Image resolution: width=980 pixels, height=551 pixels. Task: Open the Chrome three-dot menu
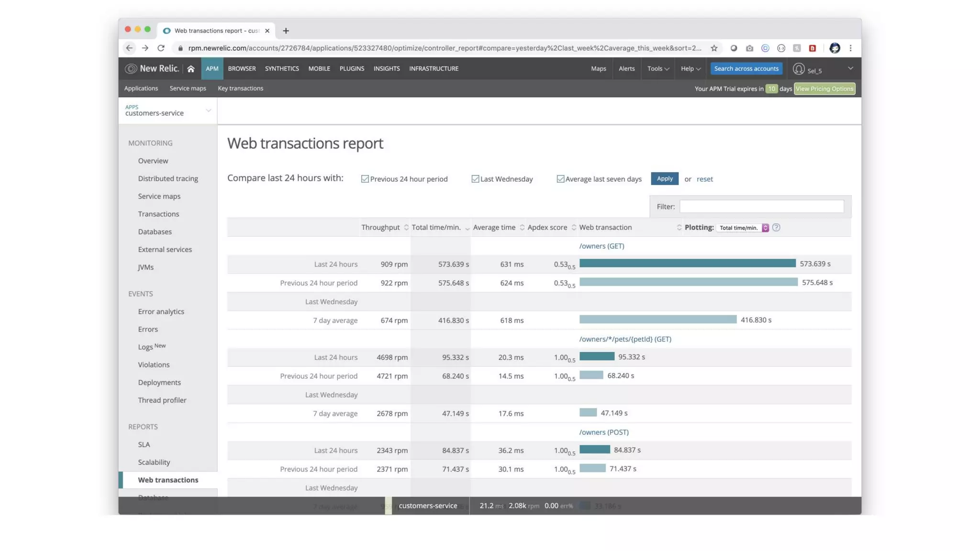coord(850,48)
